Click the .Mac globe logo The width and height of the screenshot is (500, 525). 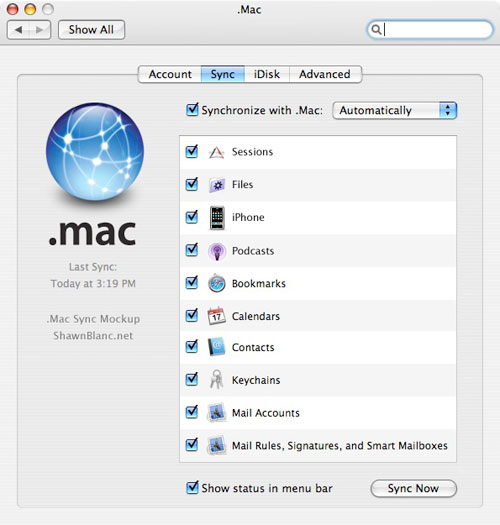pos(95,151)
